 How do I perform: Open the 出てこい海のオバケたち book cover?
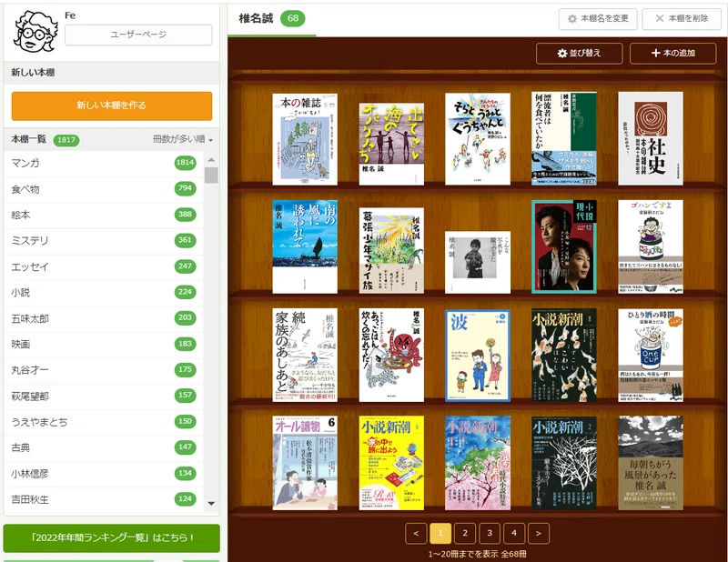click(391, 145)
